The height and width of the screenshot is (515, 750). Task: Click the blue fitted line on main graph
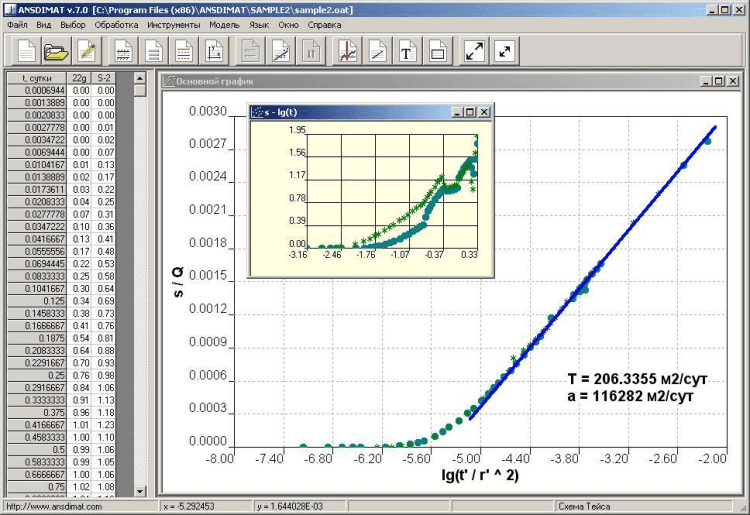593,273
